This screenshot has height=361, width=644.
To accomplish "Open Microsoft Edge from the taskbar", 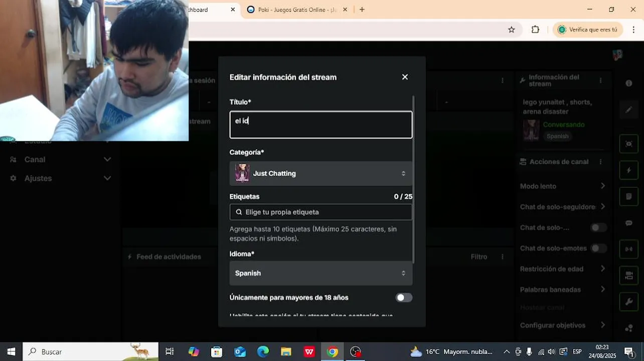I will pos(263,352).
